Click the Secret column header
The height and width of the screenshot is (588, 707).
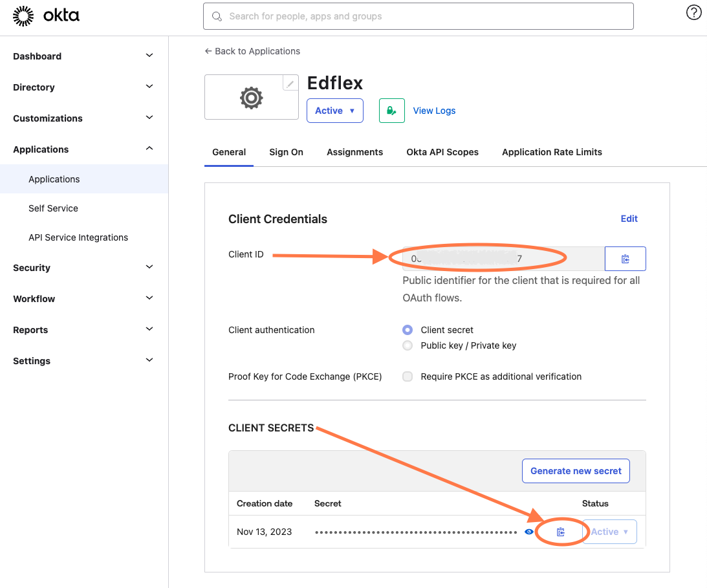click(328, 504)
